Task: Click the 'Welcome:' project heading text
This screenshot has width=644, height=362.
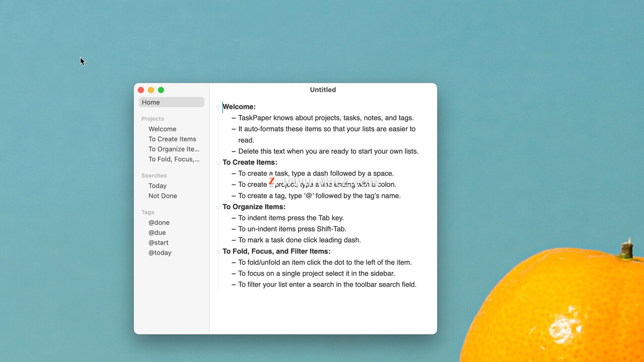Action: [x=239, y=107]
